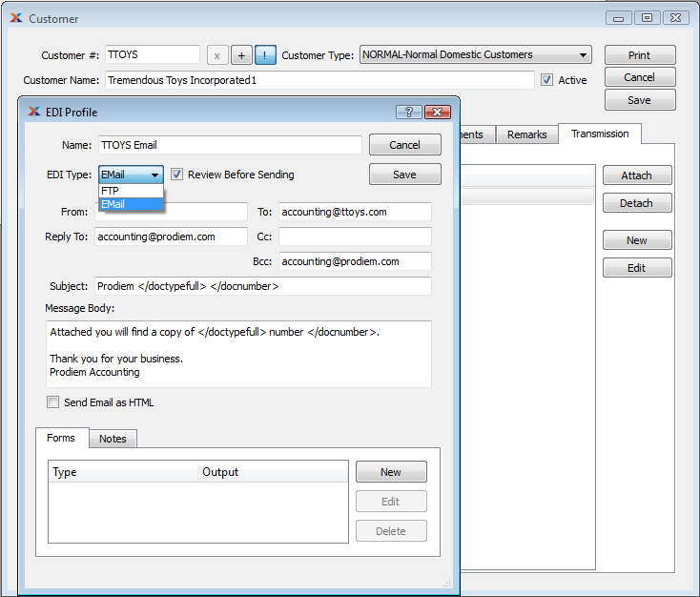Save the EDI Profile

(404, 175)
